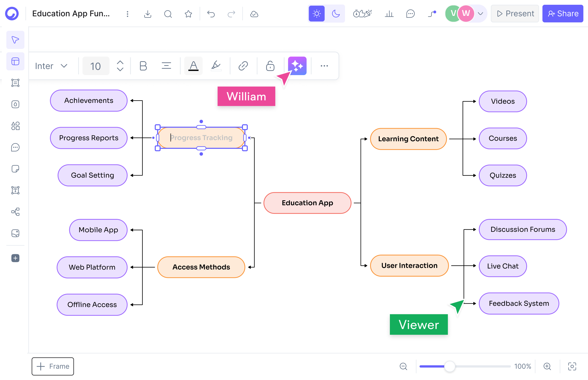Open text alignment options
This screenshot has height=380, width=588.
[166, 66]
